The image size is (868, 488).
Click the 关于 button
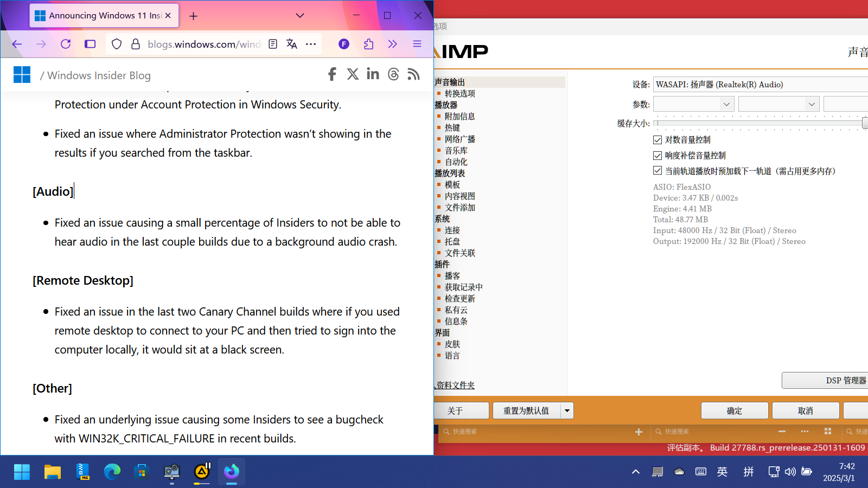(x=461, y=410)
